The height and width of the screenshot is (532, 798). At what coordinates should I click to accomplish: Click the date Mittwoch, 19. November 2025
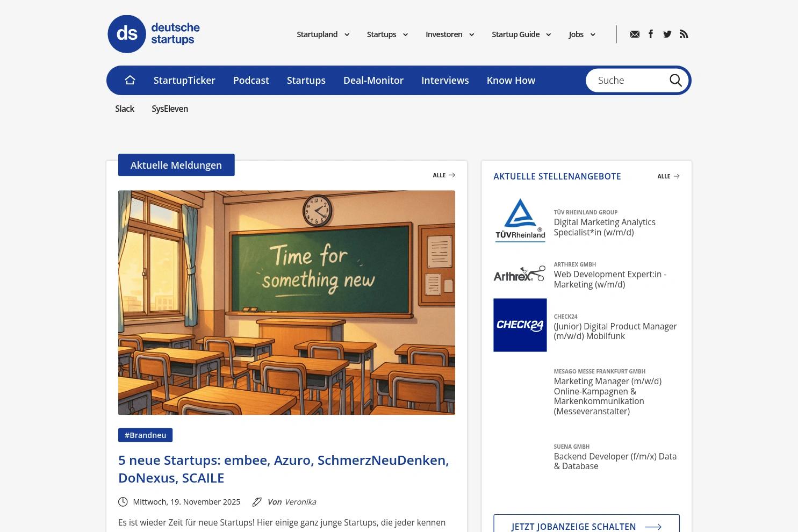point(186,501)
